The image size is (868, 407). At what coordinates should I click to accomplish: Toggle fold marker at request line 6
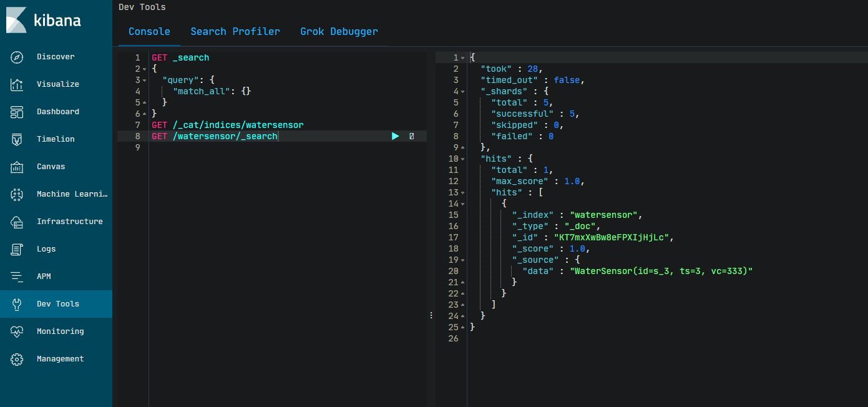tap(145, 114)
